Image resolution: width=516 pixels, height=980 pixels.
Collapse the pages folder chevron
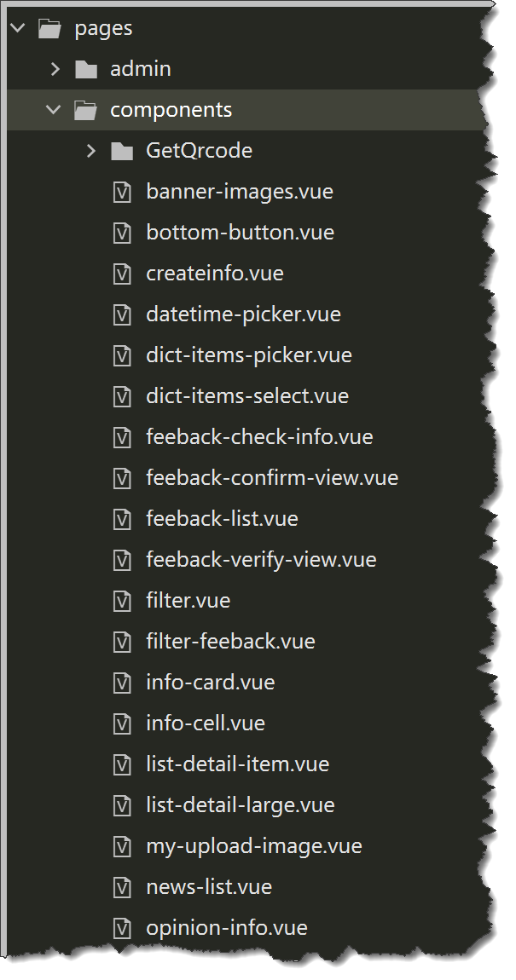click(18, 27)
